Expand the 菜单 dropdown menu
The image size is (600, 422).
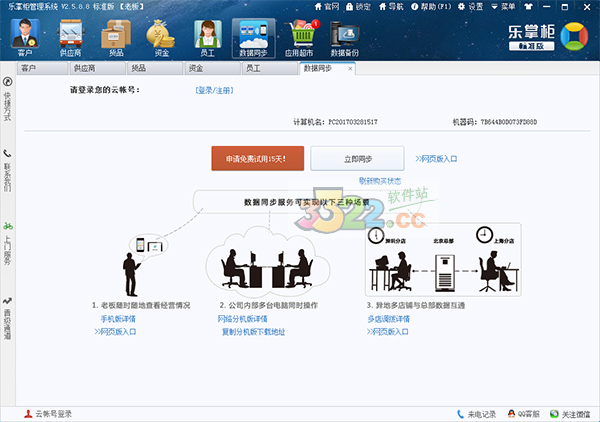[x=503, y=7]
